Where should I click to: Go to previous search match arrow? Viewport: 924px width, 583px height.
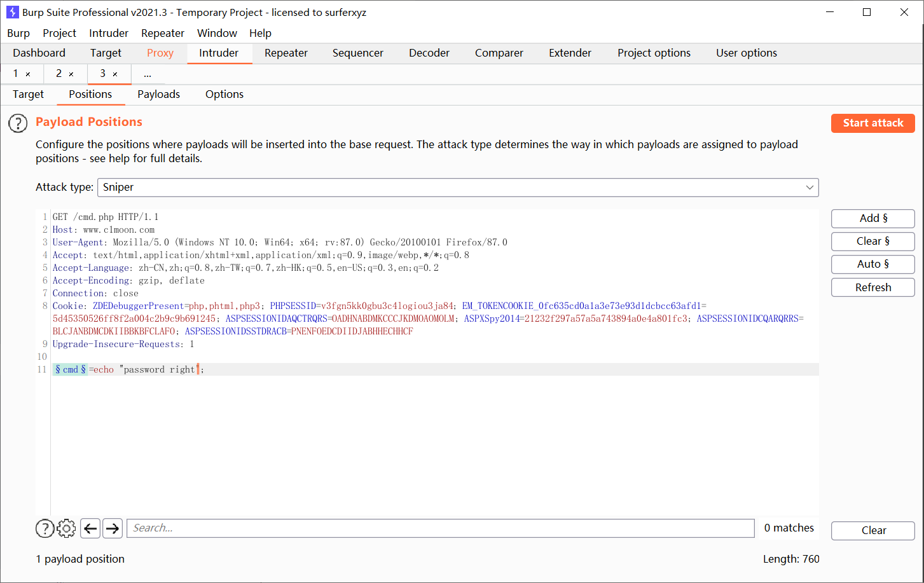90,528
